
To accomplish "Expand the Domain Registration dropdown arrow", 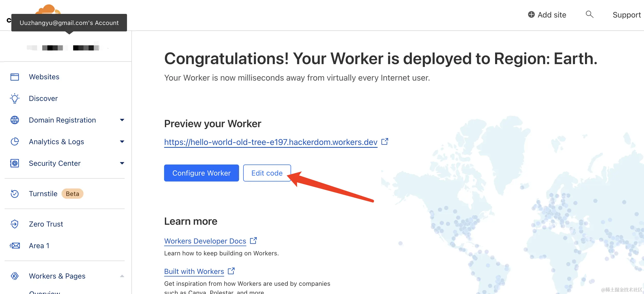I will click(x=122, y=120).
